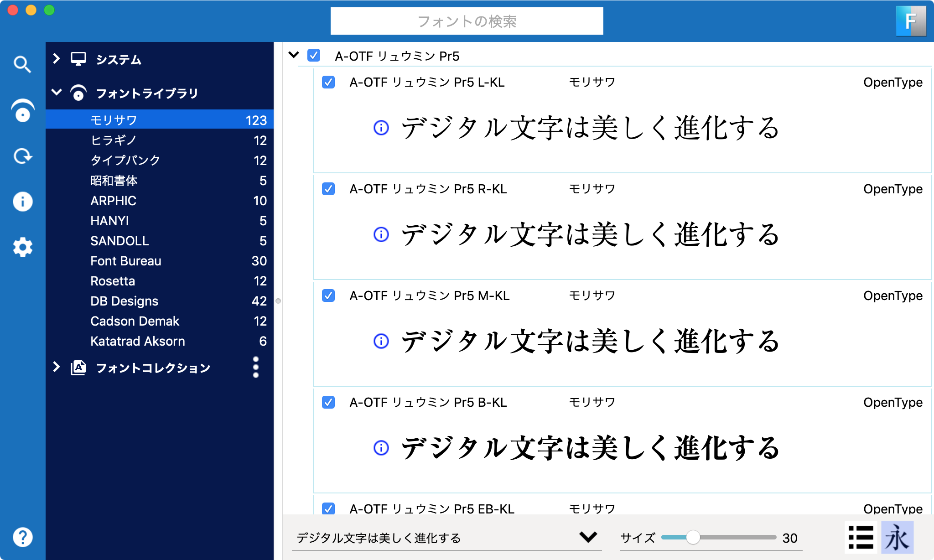Select Cadson Demak vendor entry
This screenshot has height=560, width=934.
tap(160, 321)
